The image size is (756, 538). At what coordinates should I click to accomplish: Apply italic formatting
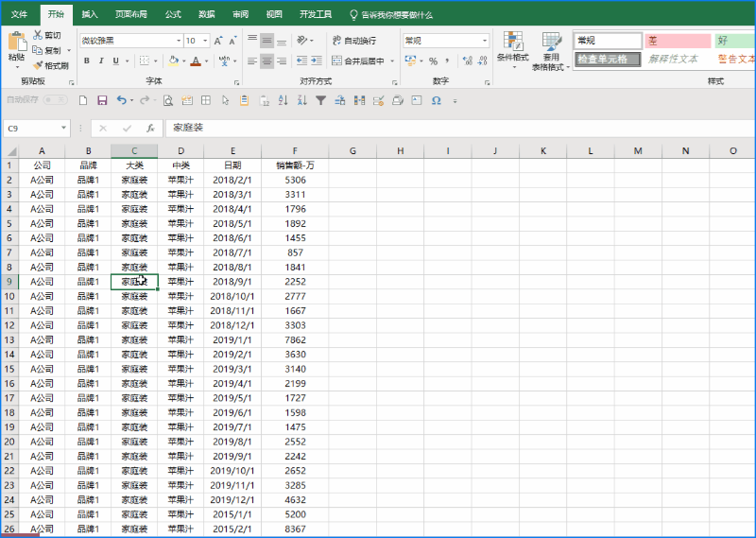click(101, 61)
